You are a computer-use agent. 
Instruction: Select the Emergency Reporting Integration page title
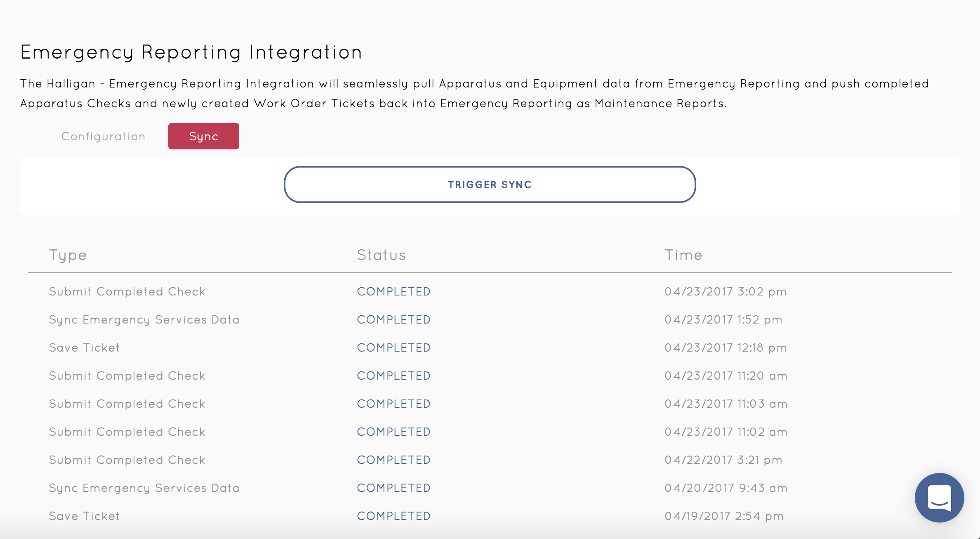(x=191, y=52)
